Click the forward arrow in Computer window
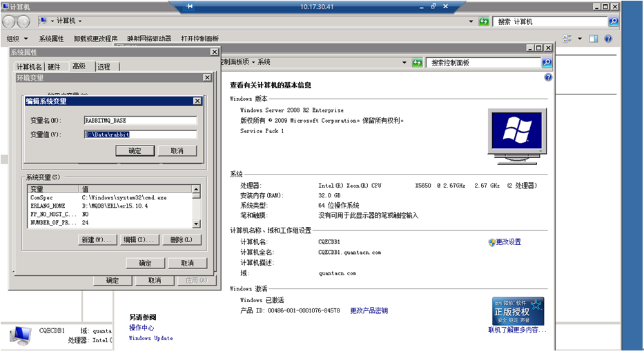Screen dimensions: 644x356 (x=23, y=21)
